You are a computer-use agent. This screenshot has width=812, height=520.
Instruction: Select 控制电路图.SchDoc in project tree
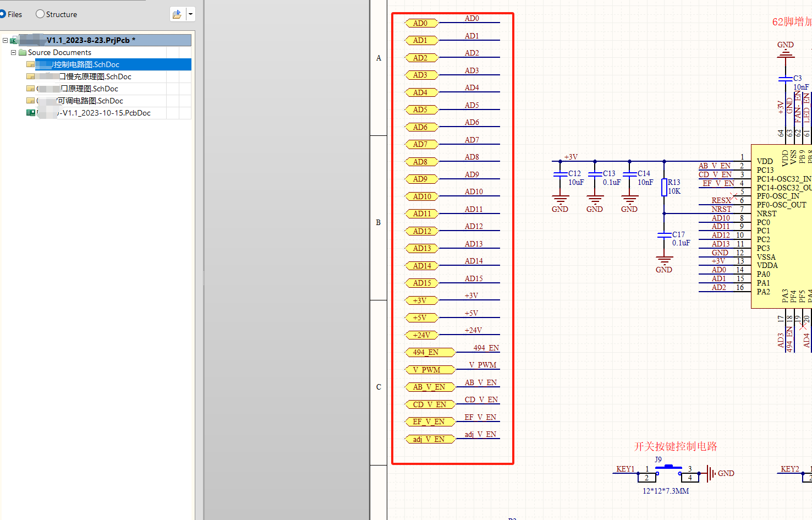coord(113,64)
